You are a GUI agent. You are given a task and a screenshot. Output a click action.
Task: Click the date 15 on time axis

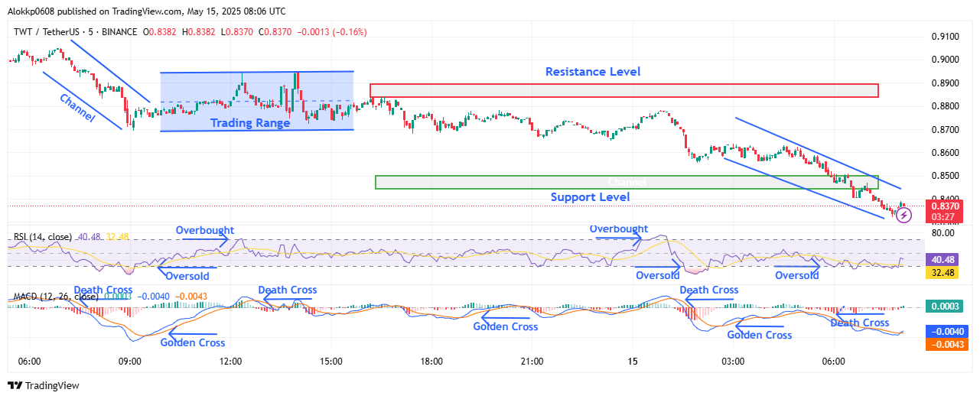633,361
